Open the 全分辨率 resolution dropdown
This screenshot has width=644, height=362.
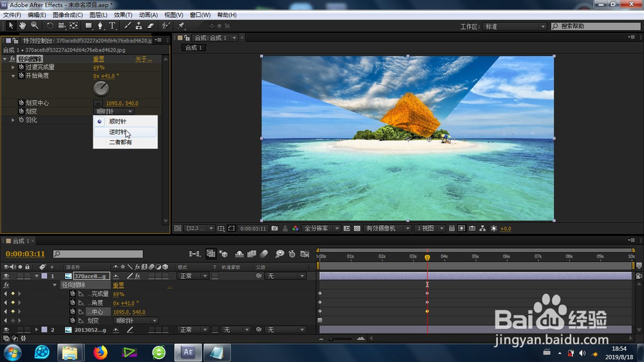coord(319,229)
